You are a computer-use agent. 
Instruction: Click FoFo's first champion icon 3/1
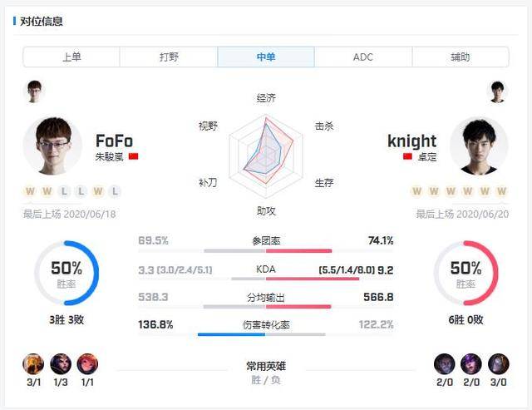(x=34, y=364)
